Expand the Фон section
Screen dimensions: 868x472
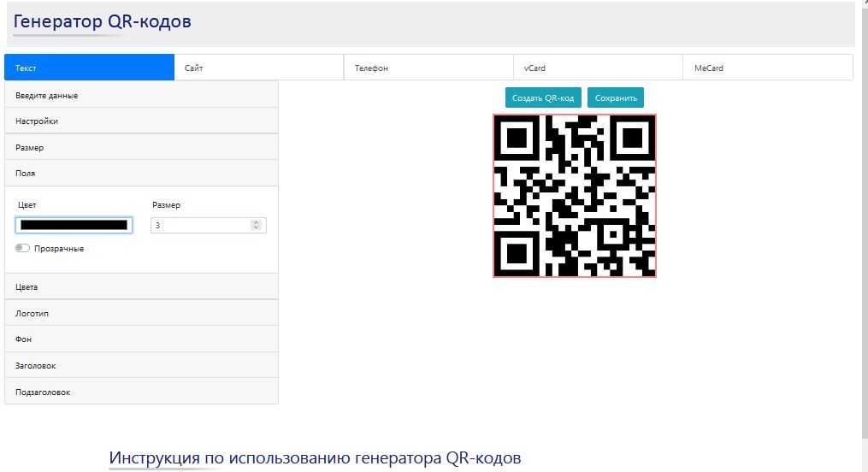[x=141, y=339]
